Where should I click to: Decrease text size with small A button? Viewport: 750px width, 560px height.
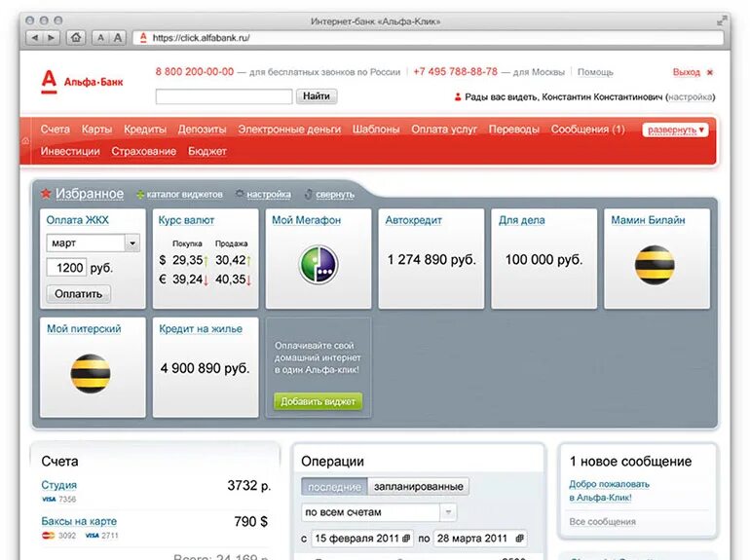coord(100,37)
